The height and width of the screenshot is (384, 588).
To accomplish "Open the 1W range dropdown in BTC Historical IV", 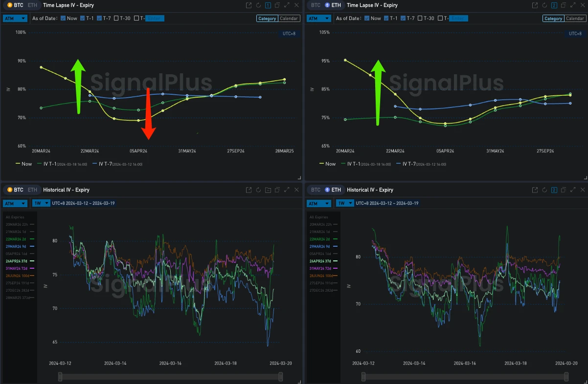I will point(42,203).
